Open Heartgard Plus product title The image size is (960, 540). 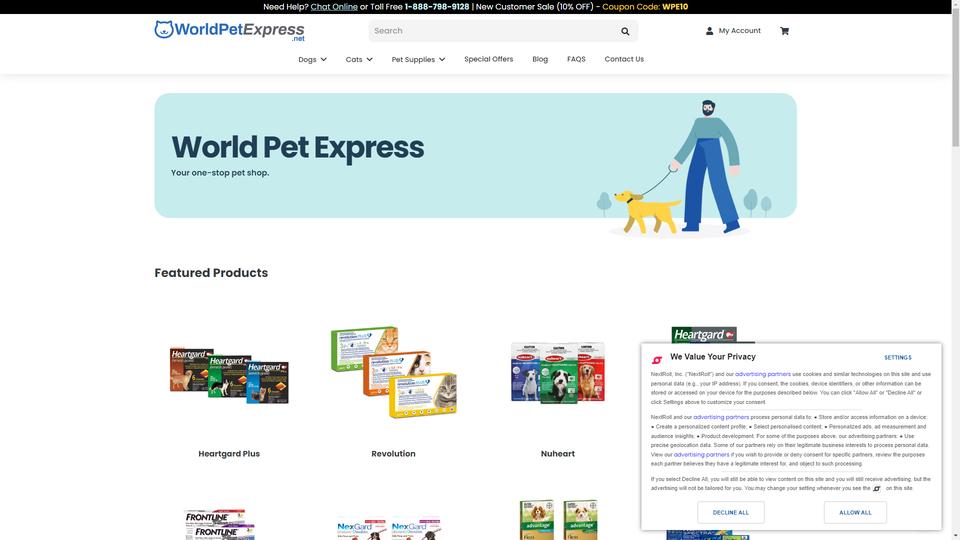click(x=229, y=454)
